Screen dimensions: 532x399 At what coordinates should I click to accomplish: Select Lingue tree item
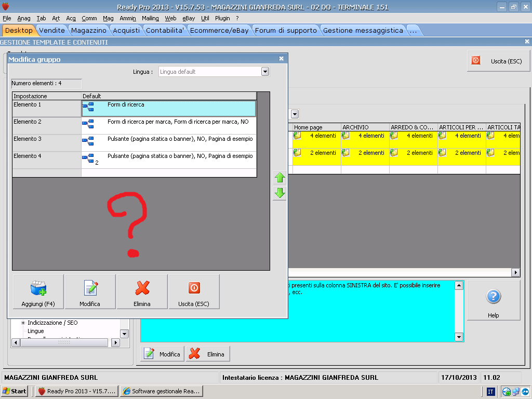36,331
